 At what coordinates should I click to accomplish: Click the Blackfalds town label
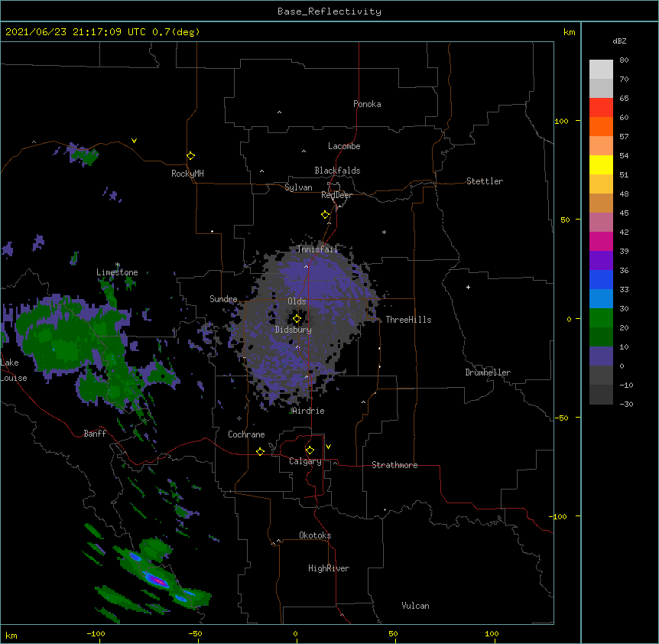[x=337, y=171]
